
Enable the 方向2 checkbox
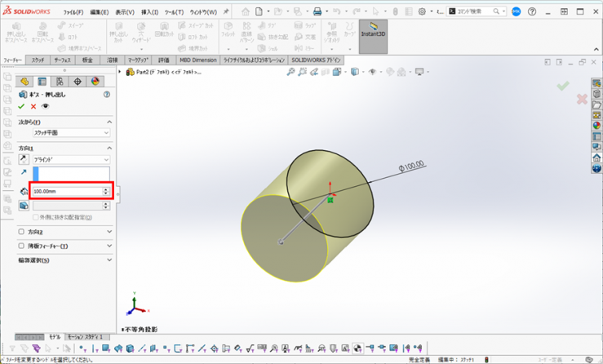(21, 232)
